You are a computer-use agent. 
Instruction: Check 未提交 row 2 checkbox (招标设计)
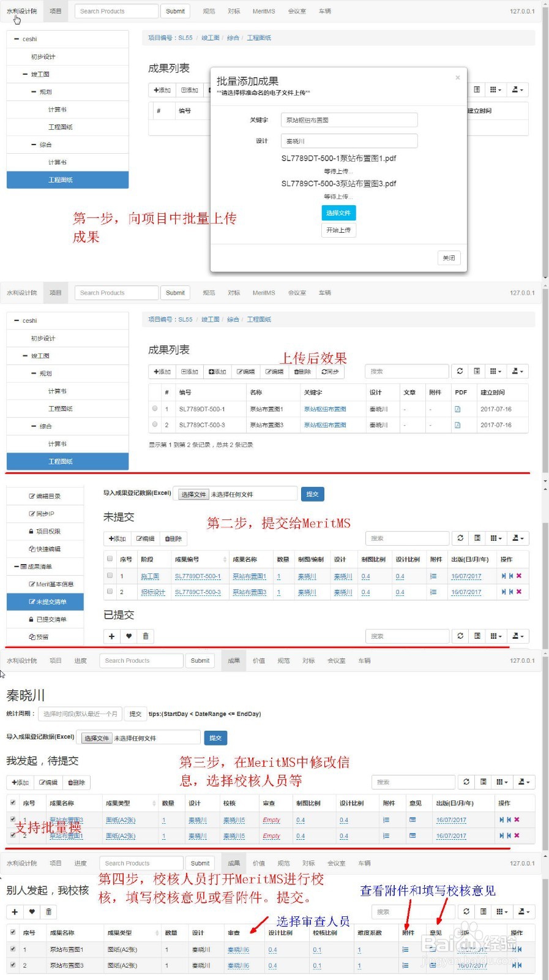click(x=110, y=592)
